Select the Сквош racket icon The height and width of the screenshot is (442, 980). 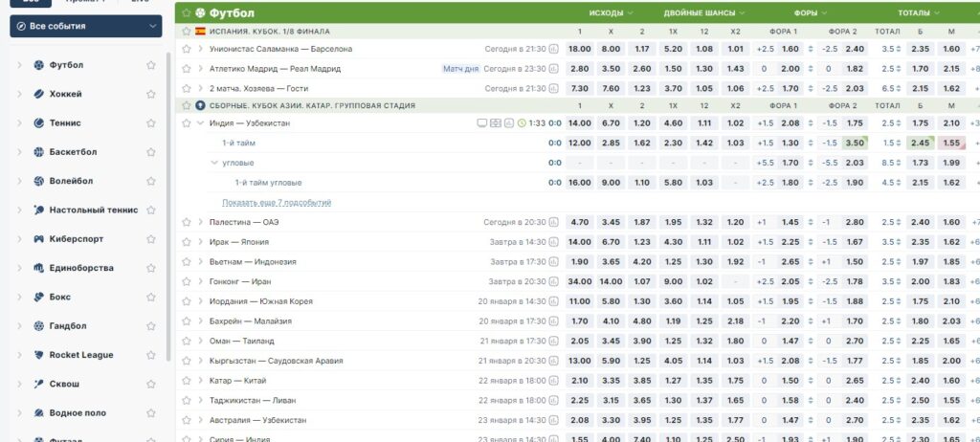pos(38,384)
